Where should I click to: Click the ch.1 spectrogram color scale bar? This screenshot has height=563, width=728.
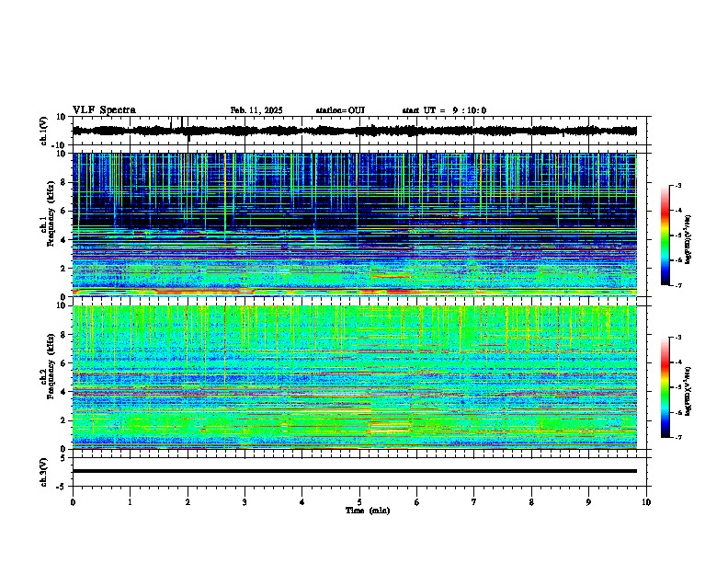point(665,236)
